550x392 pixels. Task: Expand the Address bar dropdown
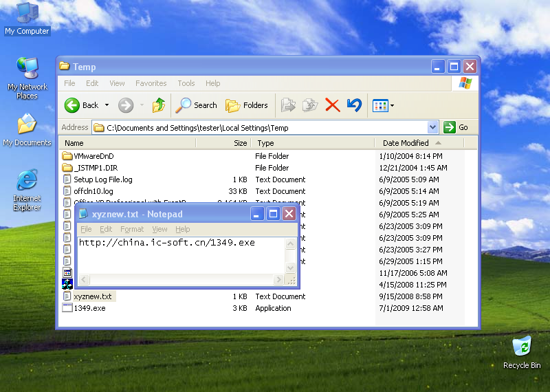(x=433, y=127)
